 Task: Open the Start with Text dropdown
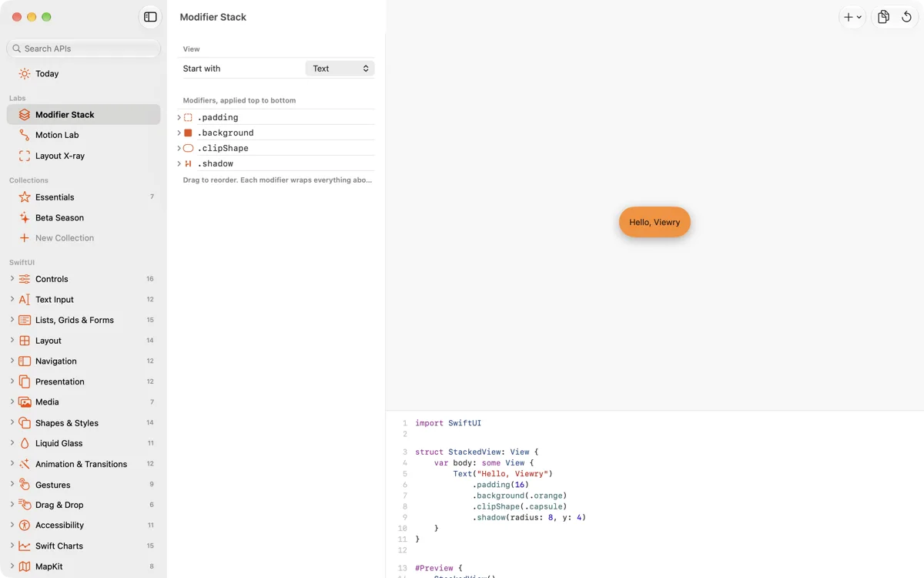(x=340, y=69)
